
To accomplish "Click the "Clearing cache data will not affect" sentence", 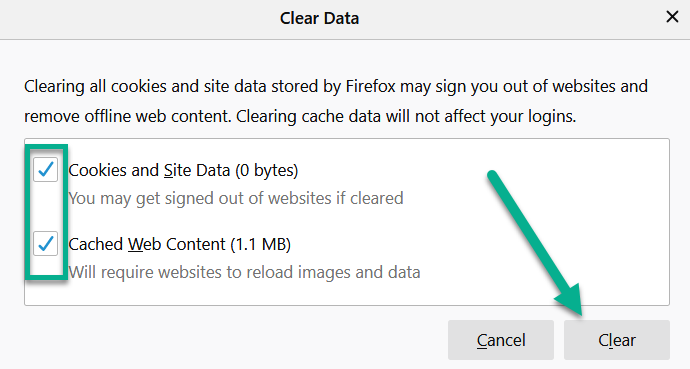I will (406, 117).
